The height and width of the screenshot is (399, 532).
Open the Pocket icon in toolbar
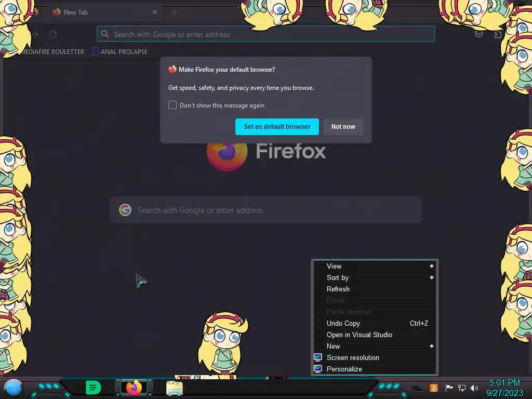click(478, 34)
